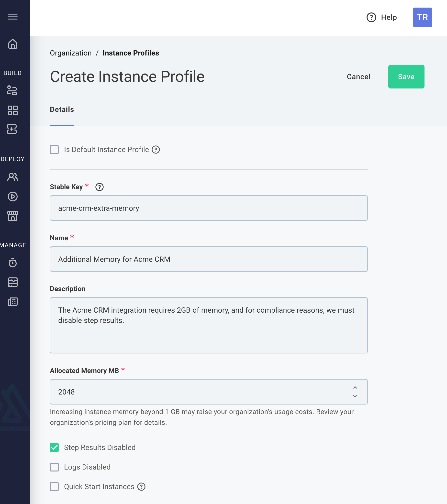Switch to the Details tab
Viewport: 447px width, 504px height.
coord(62,109)
